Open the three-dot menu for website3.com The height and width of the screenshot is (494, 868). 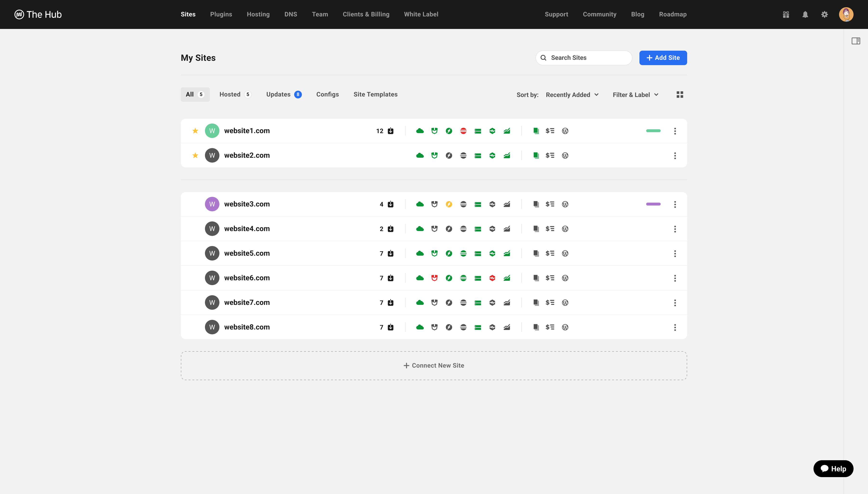tap(675, 204)
